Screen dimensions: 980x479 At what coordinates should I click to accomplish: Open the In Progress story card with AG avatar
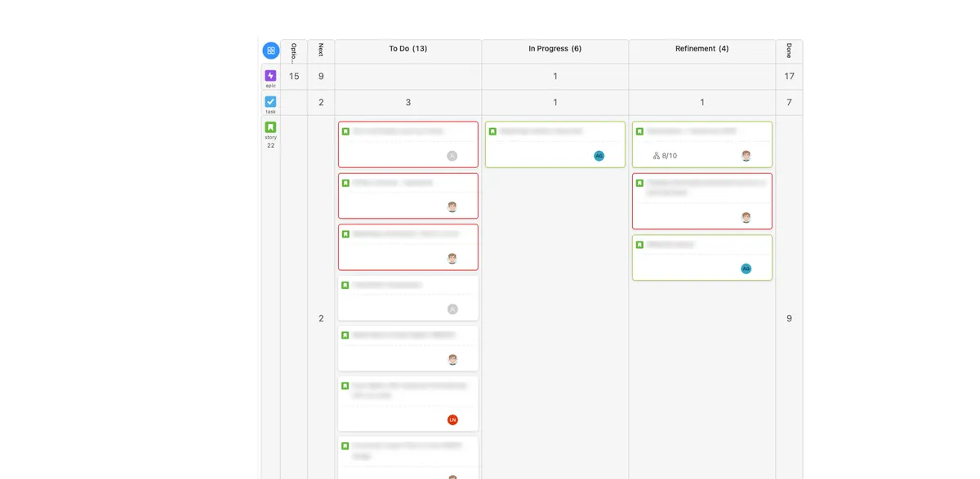pos(555,144)
